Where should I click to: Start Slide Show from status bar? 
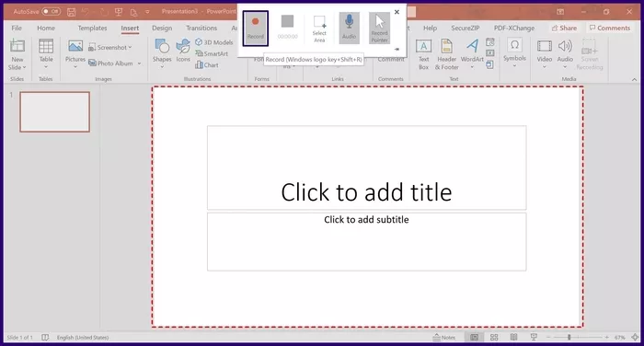[534, 338]
